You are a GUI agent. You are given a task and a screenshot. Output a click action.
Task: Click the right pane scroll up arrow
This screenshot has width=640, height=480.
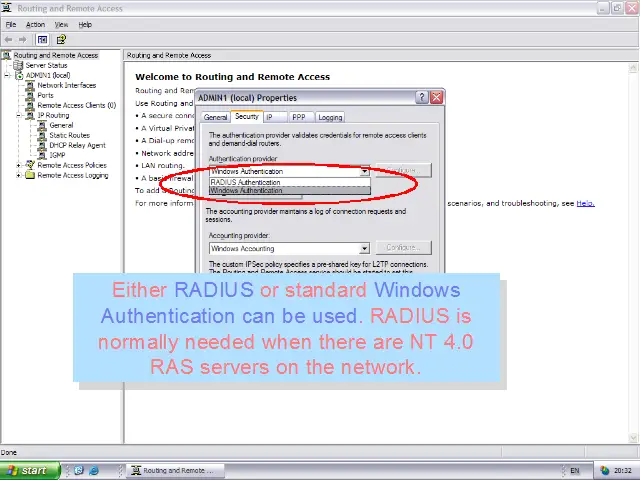click(633, 67)
